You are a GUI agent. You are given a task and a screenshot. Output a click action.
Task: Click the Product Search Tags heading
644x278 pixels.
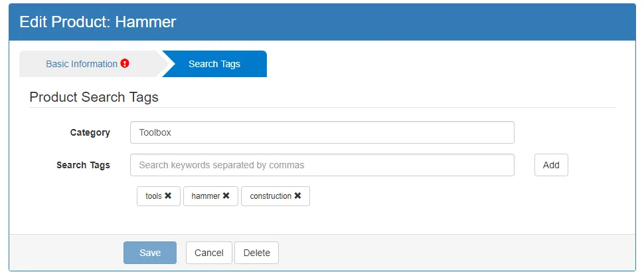pos(94,97)
